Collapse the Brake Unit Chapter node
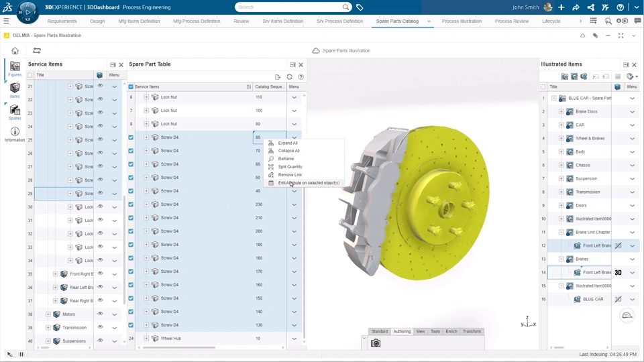The width and height of the screenshot is (644, 362). pos(561,233)
